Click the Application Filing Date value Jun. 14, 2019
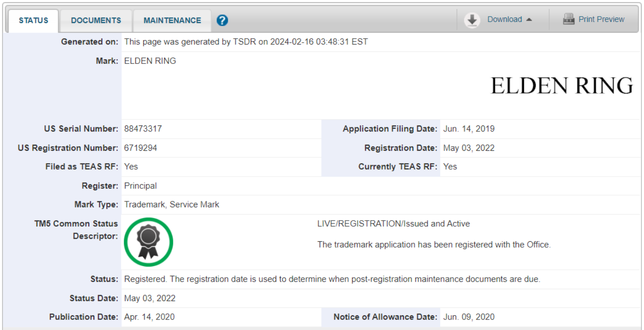The image size is (644, 330). coord(469,129)
